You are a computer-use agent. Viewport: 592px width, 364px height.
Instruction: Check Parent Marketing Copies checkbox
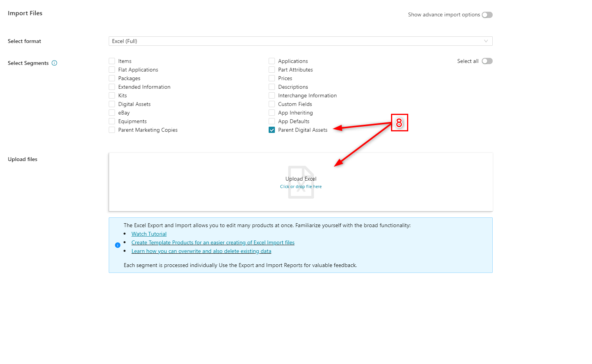coord(112,130)
